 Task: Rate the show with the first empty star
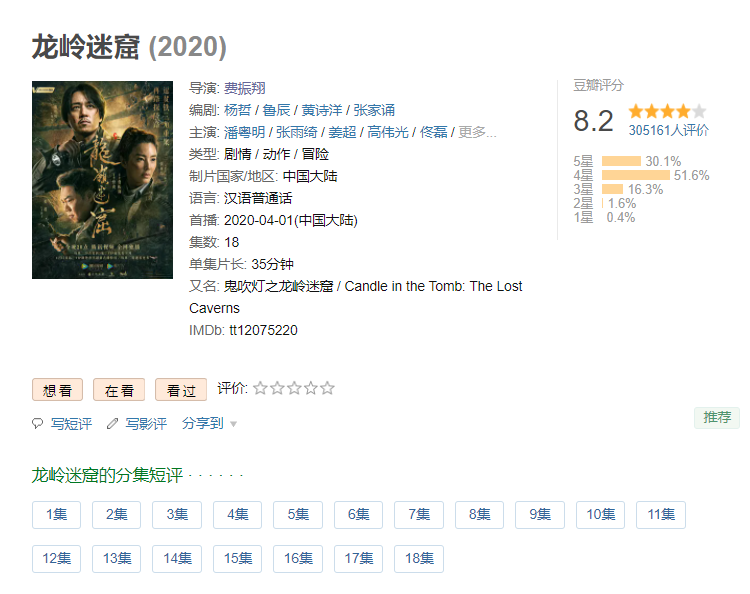260,388
